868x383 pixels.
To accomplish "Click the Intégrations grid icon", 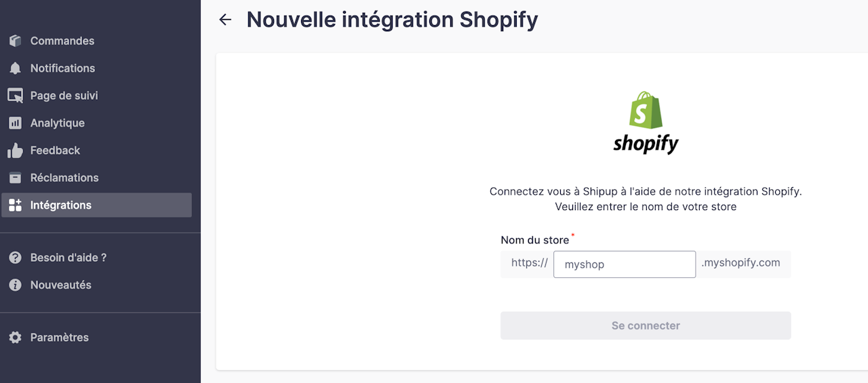I will click(15, 205).
